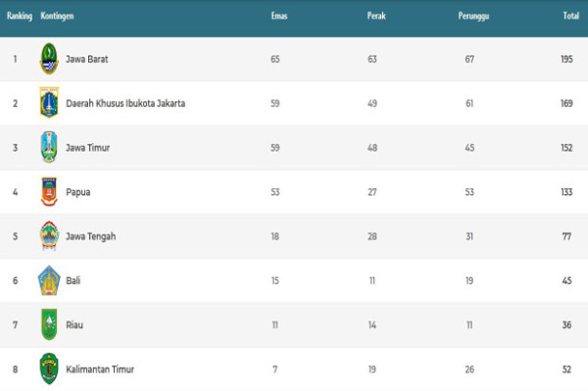
Task: Click Kalimantan Timur's total of 52
Action: pos(567,369)
